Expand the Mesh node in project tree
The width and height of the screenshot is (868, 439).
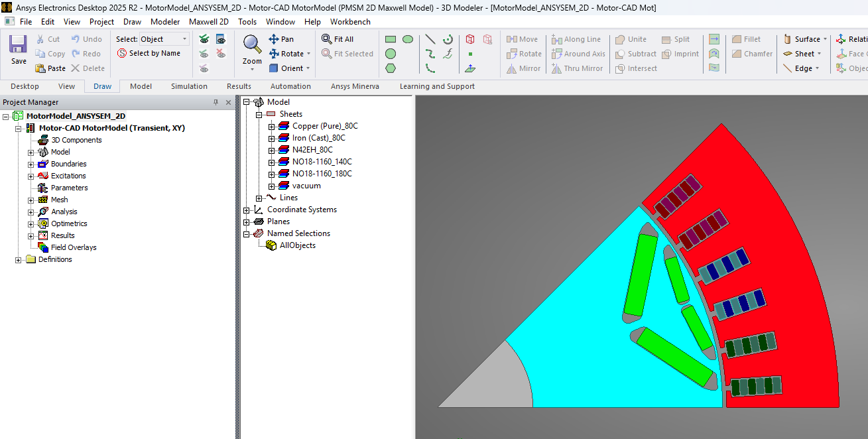(31, 200)
